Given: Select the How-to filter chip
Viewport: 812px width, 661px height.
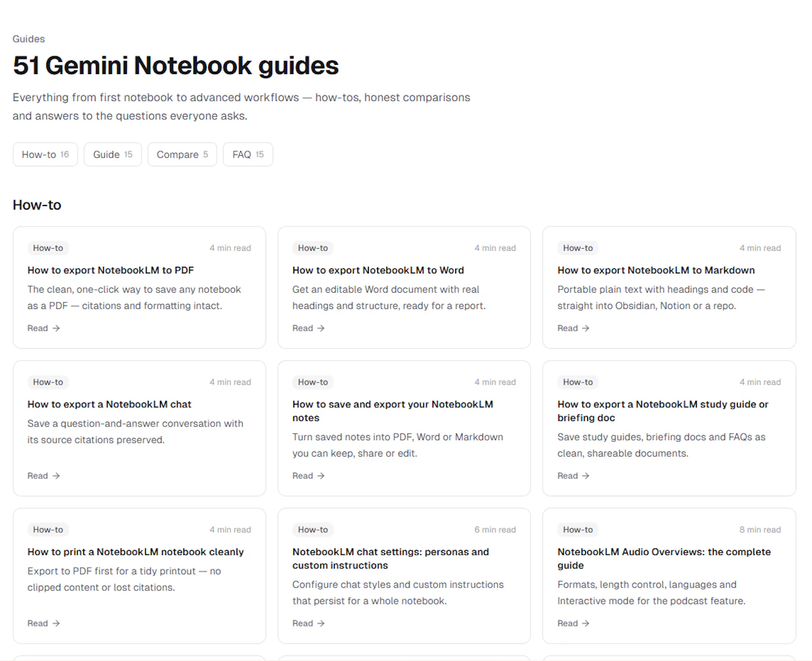Looking at the screenshot, I should click(45, 154).
